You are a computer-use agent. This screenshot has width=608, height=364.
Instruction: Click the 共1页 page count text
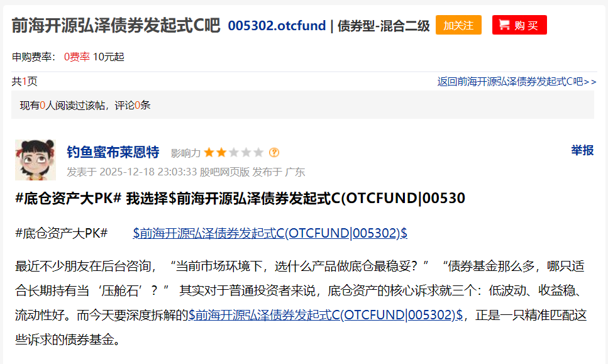tap(25, 81)
